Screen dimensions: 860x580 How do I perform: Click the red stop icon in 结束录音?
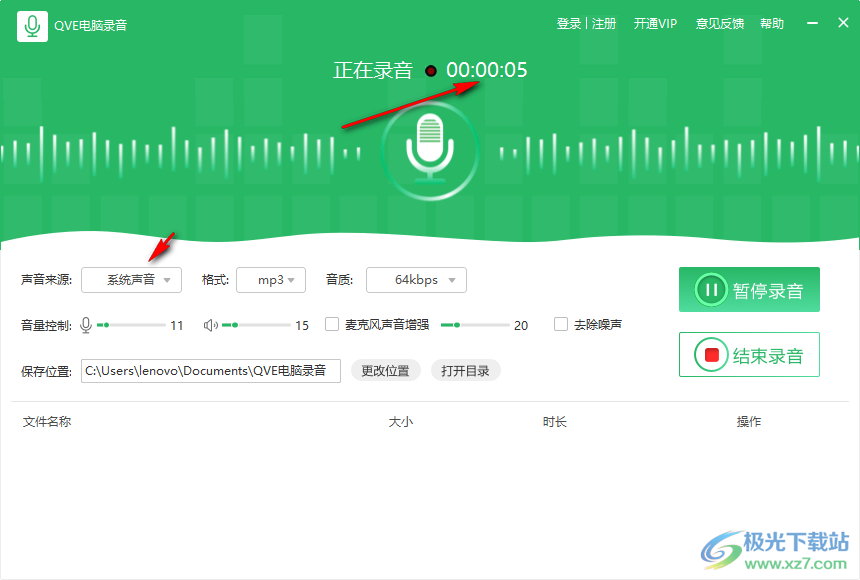click(x=711, y=354)
